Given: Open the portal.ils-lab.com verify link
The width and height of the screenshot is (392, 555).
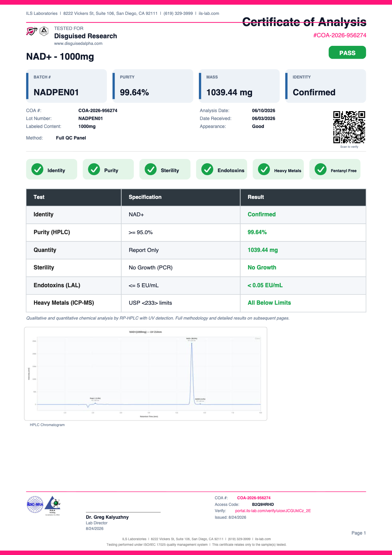Looking at the screenshot, I should click(x=273, y=511).
